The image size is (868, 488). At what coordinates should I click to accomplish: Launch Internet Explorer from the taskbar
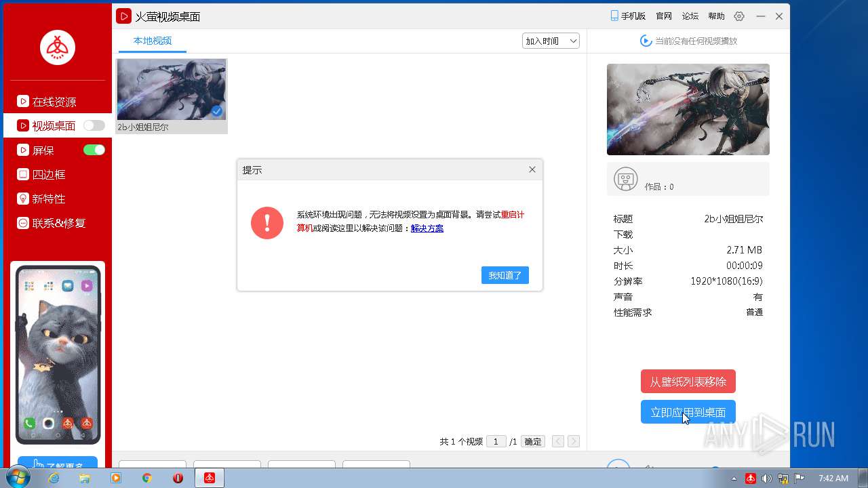point(53,478)
